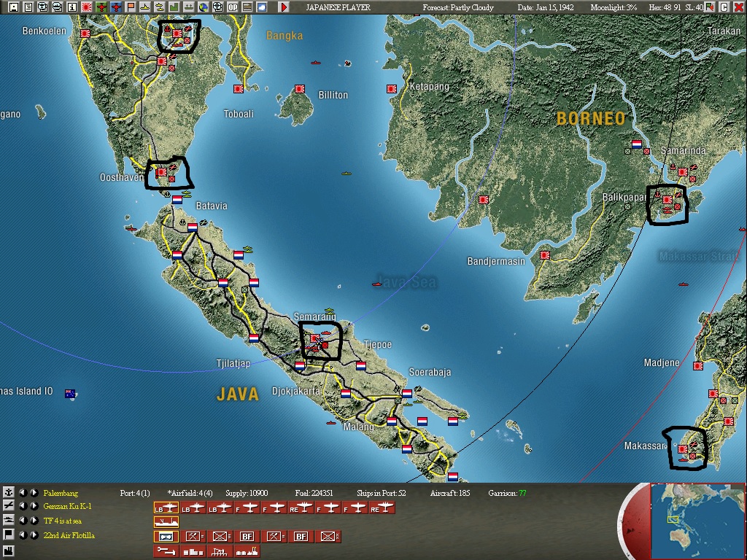Click the flag icon beside 22nd Air Flotilla
The width and height of the screenshot is (747, 560).
pyautogui.click(x=9, y=534)
